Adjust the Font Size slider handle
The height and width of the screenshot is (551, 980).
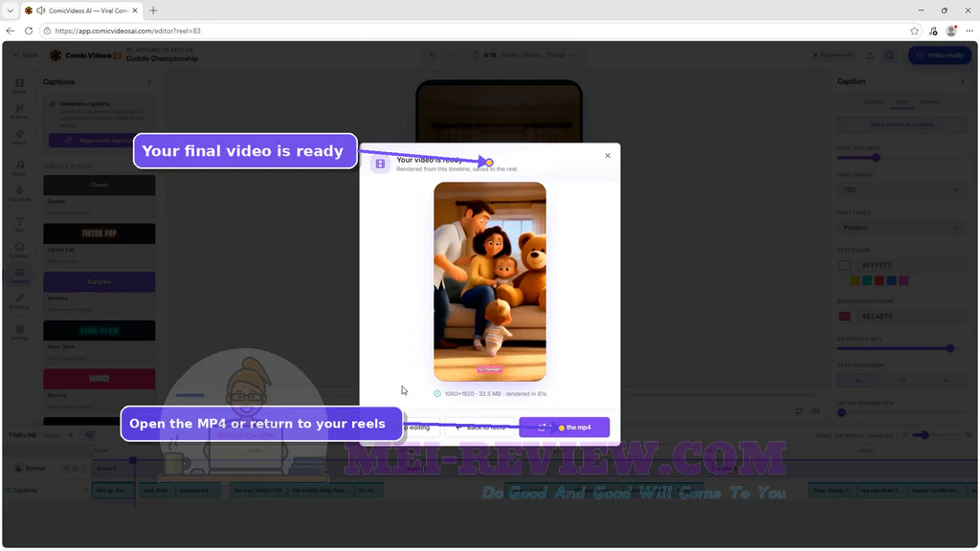click(877, 158)
